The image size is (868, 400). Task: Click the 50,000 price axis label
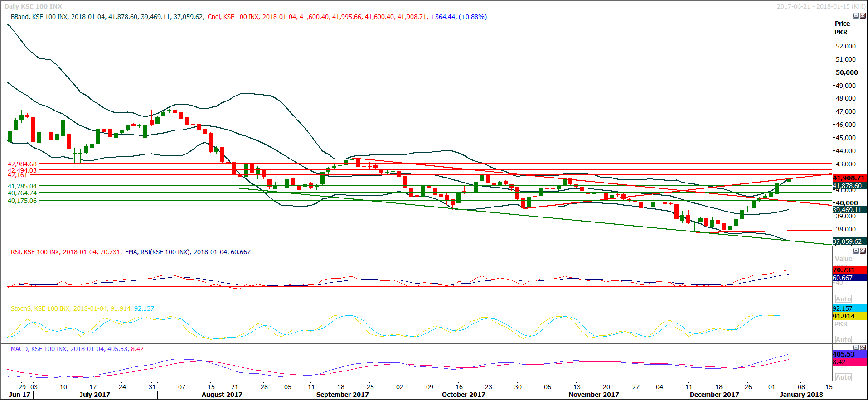pyautogui.click(x=847, y=72)
